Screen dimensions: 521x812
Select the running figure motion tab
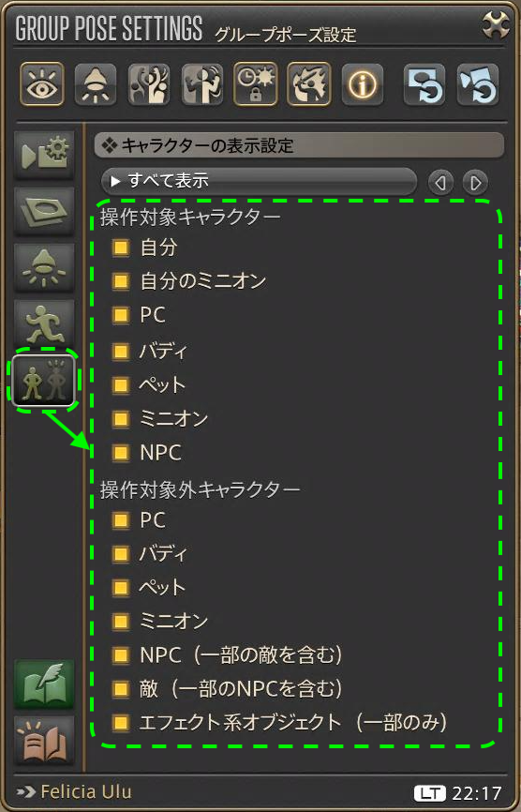44,324
